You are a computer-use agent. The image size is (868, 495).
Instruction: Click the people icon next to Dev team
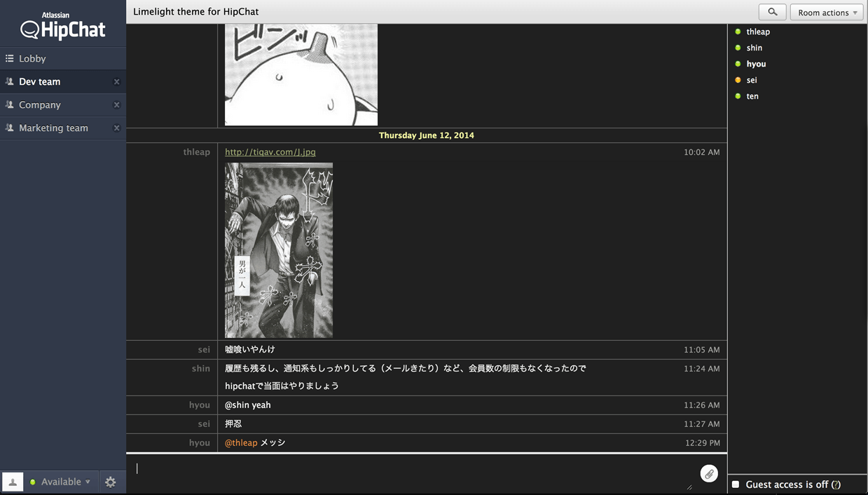8,81
